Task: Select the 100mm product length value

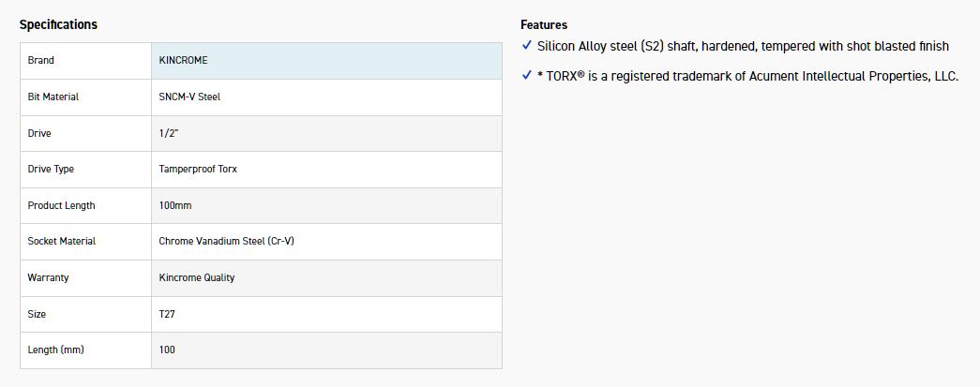Action: point(175,205)
